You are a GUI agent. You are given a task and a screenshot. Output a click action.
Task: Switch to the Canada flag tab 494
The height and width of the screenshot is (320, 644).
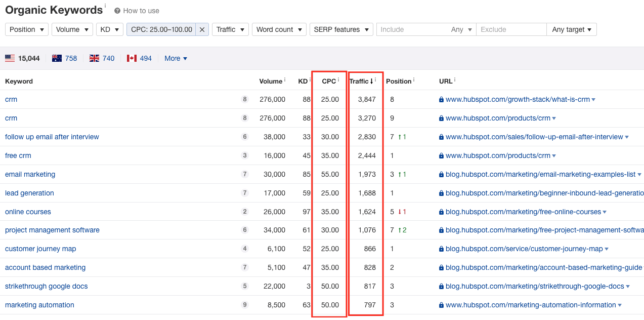tap(139, 58)
